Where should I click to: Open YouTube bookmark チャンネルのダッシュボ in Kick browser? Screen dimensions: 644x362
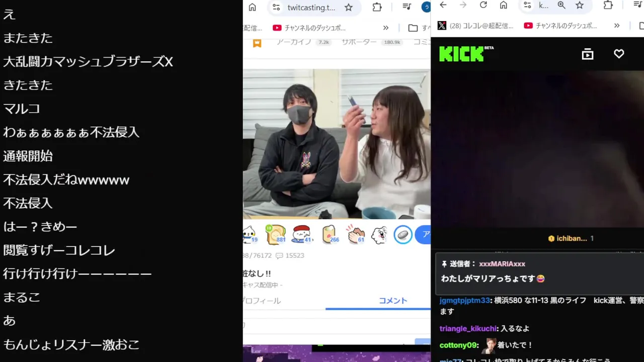(560, 26)
